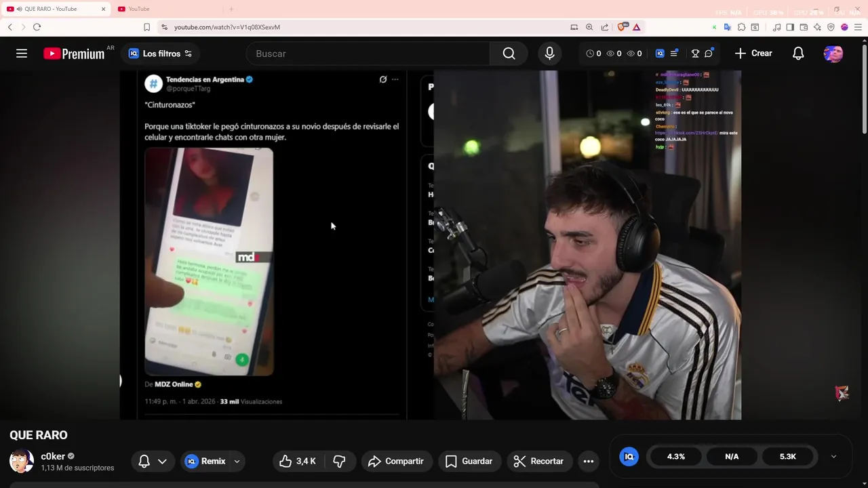Open the Los filtros button
868x488 pixels.
click(x=160, y=54)
